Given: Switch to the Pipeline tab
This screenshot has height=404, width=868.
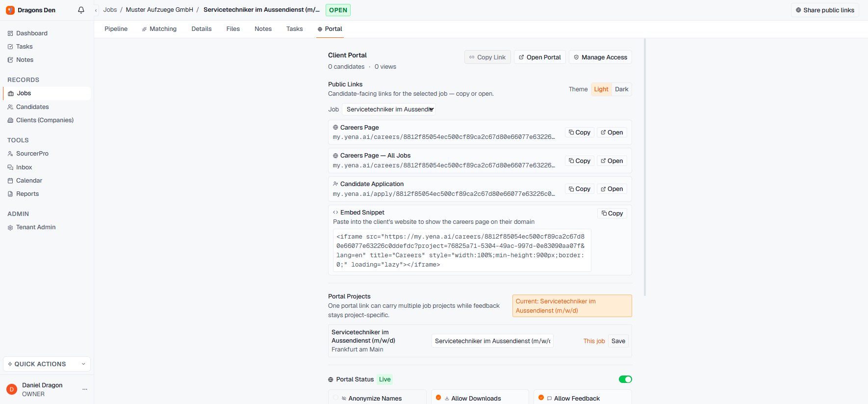Looking at the screenshot, I should click(116, 29).
